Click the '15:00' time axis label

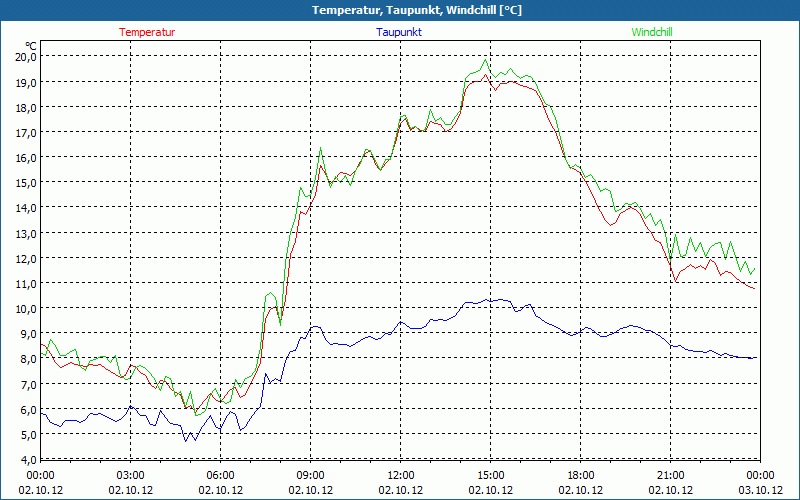[491, 476]
